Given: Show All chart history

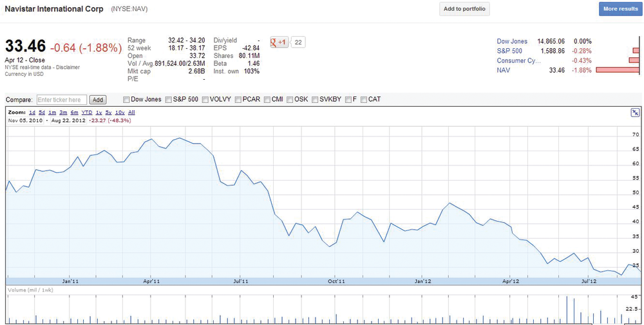Looking at the screenshot, I should point(131,113).
